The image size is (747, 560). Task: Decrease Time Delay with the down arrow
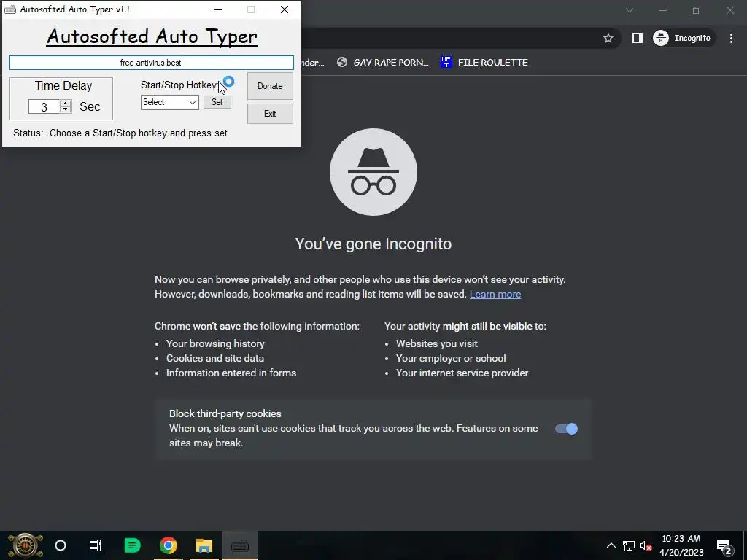click(x=66, y=109)
